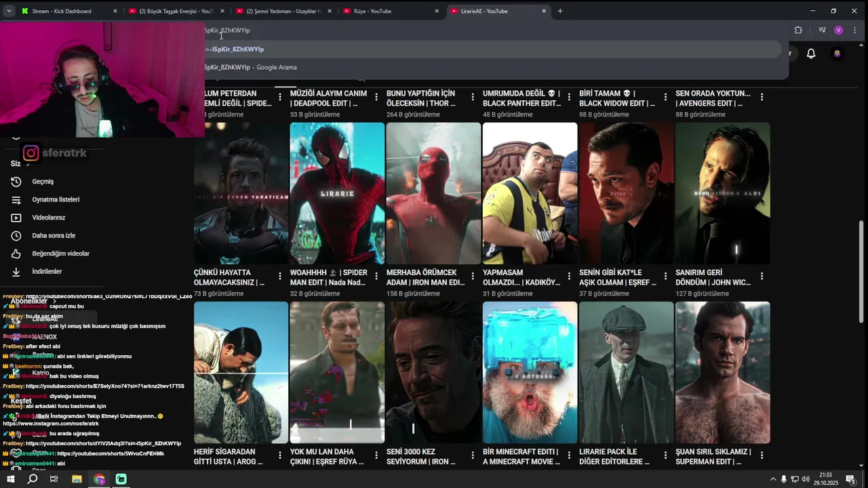This screenshot has height=488, width=868.
Task: Open Oynatma listeleri in the sidebar
Action: [x=56, y=199]
